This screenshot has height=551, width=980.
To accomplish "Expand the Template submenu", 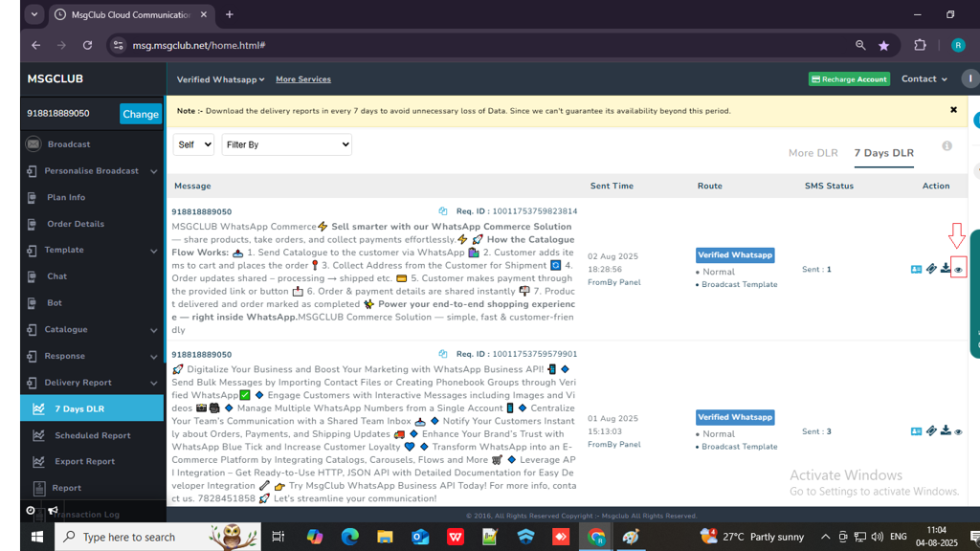I will 92,250.
